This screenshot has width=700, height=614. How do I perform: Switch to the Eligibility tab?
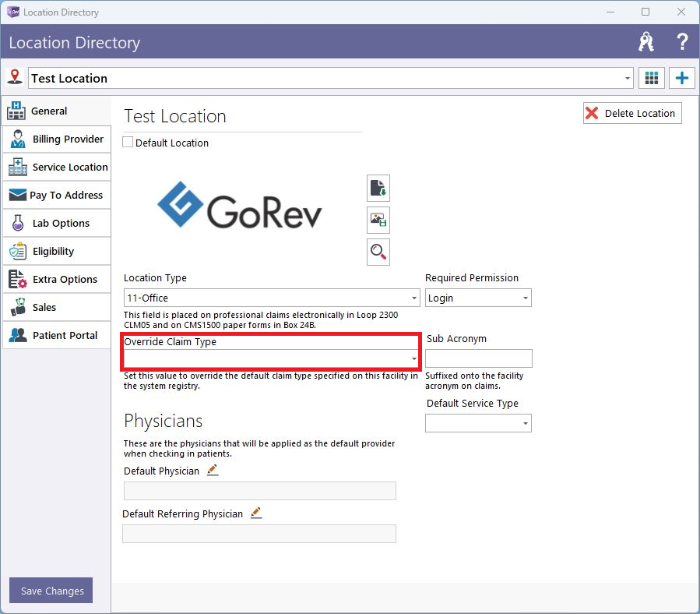pyautogui.click(x=57, y=251)
